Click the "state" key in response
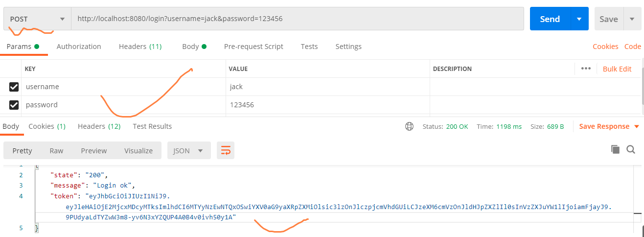 (64, 175)
